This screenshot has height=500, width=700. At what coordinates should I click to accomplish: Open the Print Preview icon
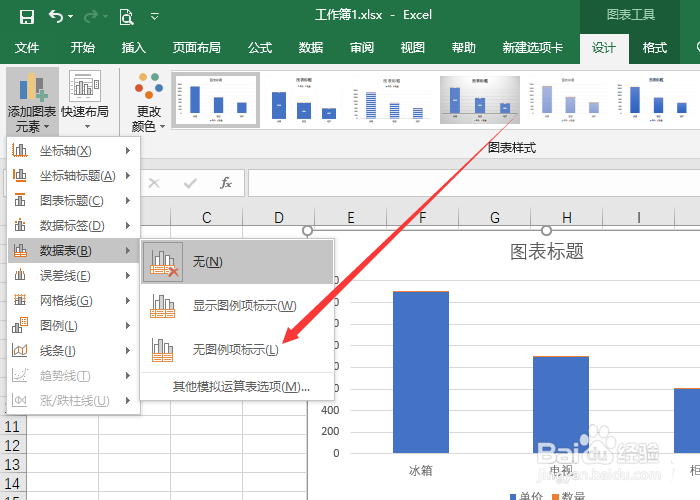point(127,17)
